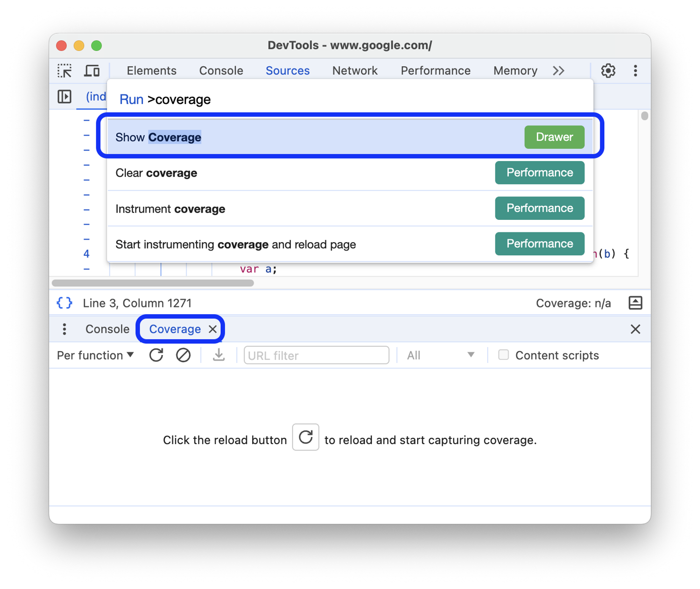Select the Console drawer tab
The image size is (700, 589).
(x=106, y=329)
